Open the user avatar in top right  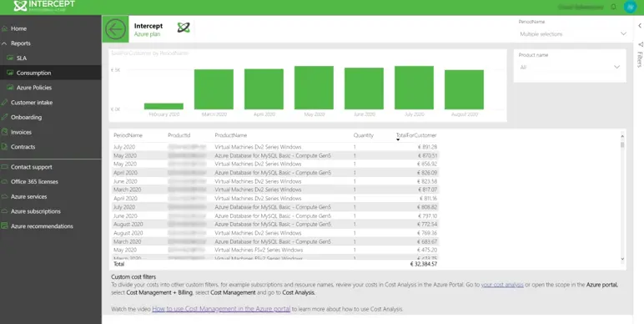click(630, 7)
